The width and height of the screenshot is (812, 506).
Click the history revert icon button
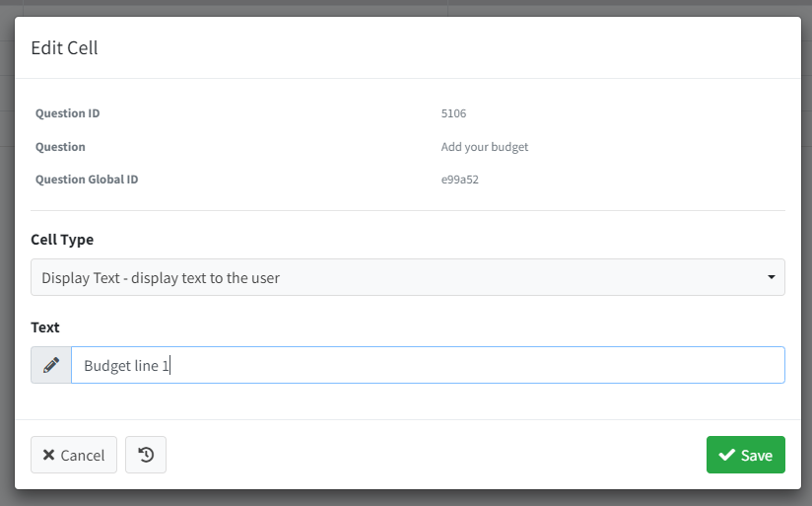click(x=146, y=455)
